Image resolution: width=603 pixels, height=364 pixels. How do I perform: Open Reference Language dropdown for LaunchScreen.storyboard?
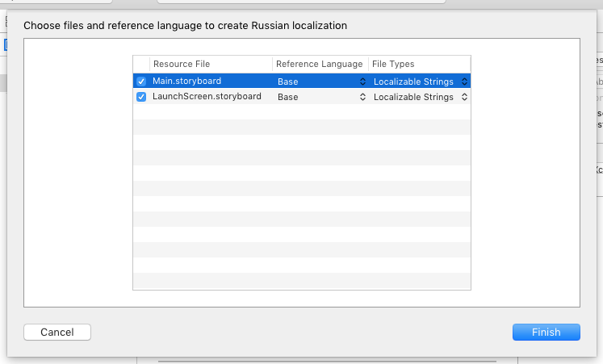[x=320, y=97]
